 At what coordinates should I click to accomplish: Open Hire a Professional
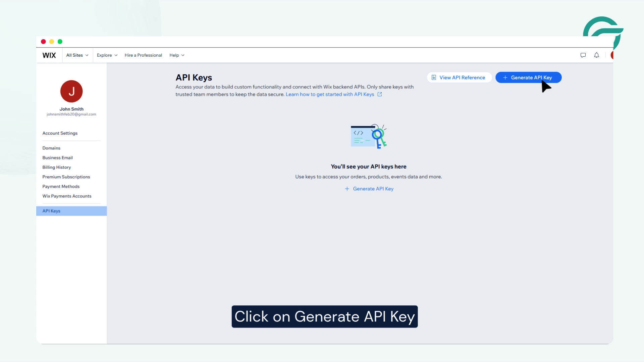click(143, 55)
